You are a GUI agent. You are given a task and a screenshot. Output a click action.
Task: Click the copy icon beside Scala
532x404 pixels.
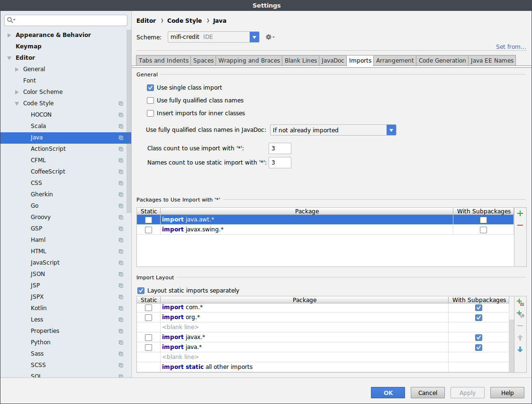click(121, 126)
